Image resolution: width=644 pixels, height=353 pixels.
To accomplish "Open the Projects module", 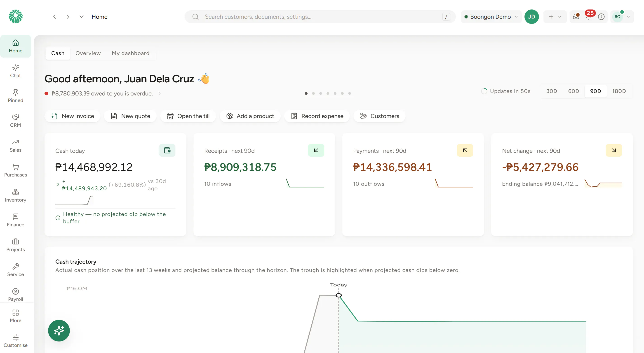I will [x=16, y=245].
